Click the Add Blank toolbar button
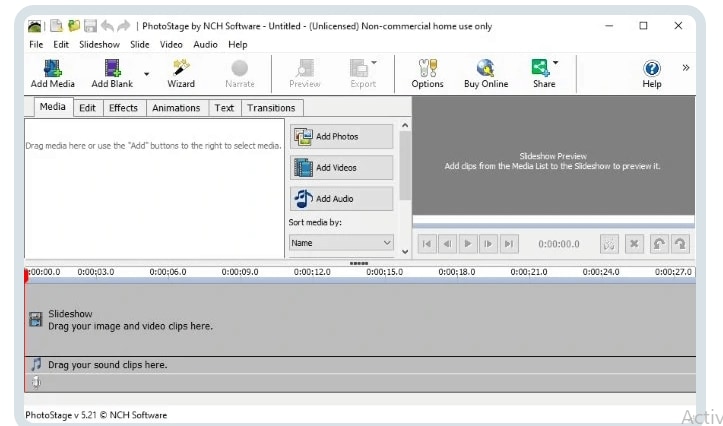Screen dimensions: 723x426 [x=112, y=74]
